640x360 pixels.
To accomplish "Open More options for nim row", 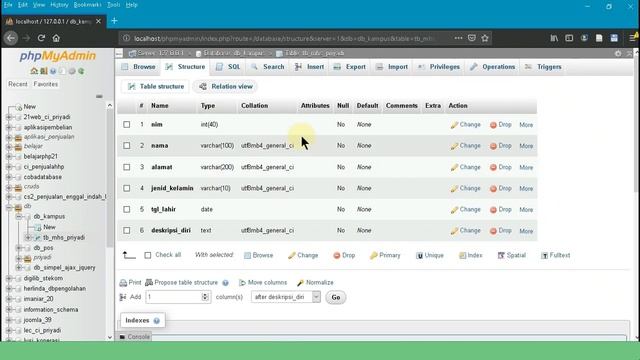I will pos(526,125).
